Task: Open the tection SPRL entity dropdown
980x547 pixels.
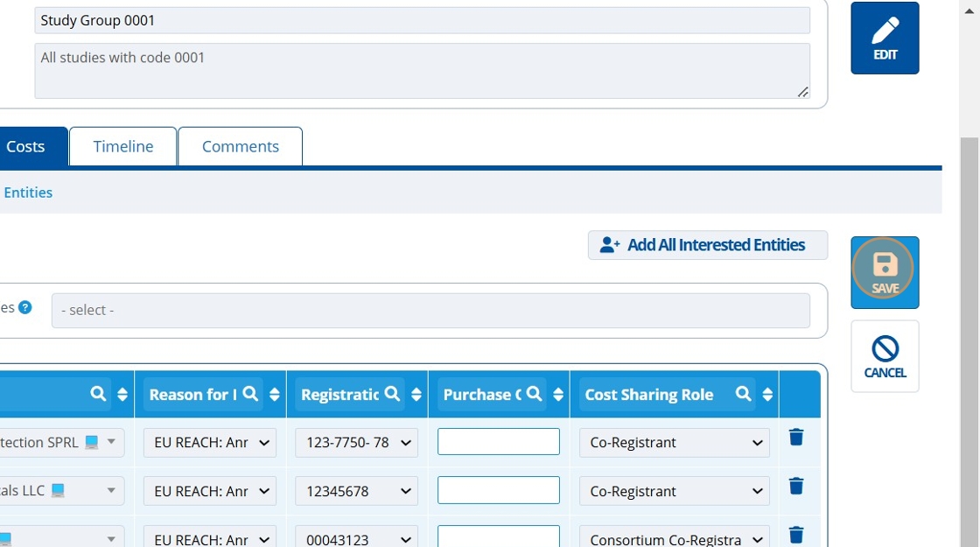Action: click(60, 442)
